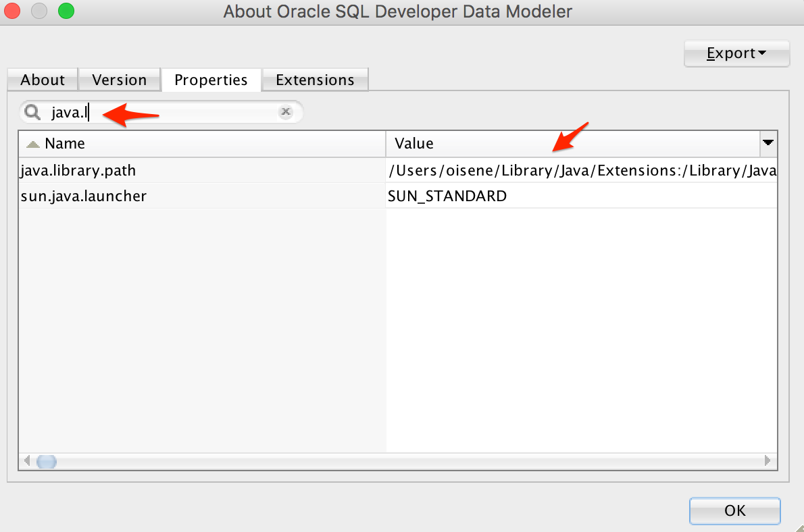Click the horizontal scrollbar thumb
The image size is (804, 532).
[x=45, y=460]
